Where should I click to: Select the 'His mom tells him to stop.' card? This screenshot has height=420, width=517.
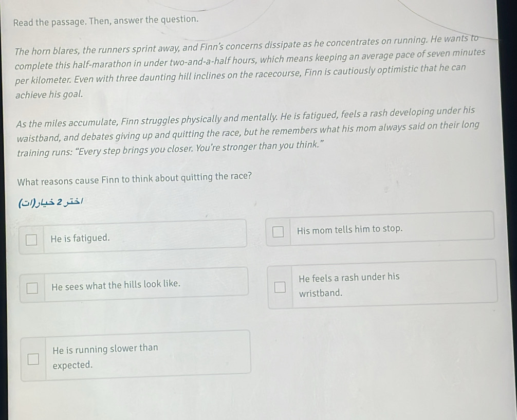click(380, 229)
